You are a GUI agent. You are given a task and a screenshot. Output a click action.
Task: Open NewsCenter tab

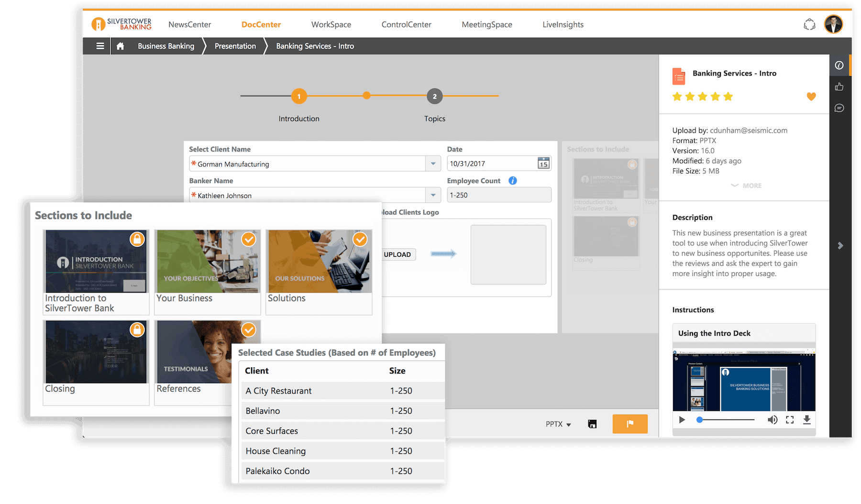pos(189,24)
